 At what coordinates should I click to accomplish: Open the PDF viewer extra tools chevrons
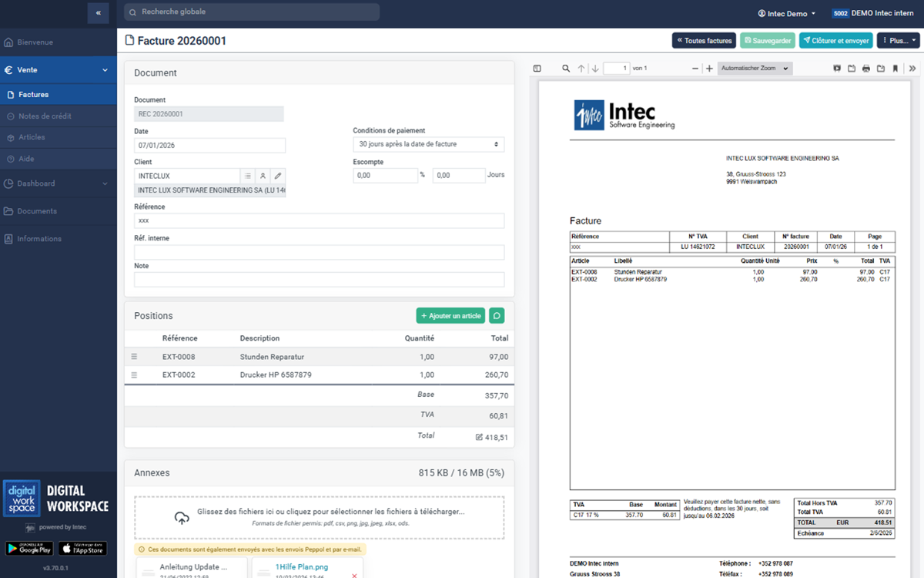912,69
